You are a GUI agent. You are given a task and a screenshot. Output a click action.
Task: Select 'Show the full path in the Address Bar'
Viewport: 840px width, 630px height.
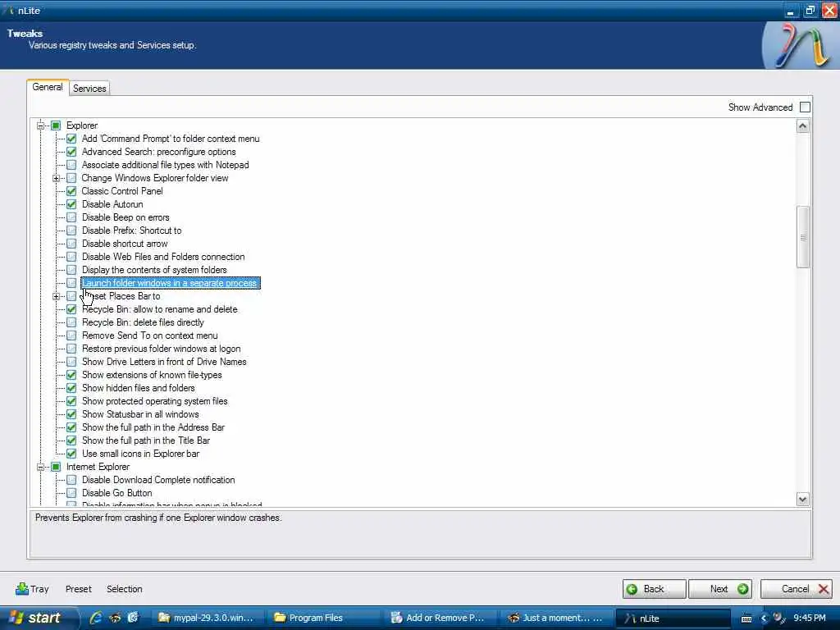[153, 427]
